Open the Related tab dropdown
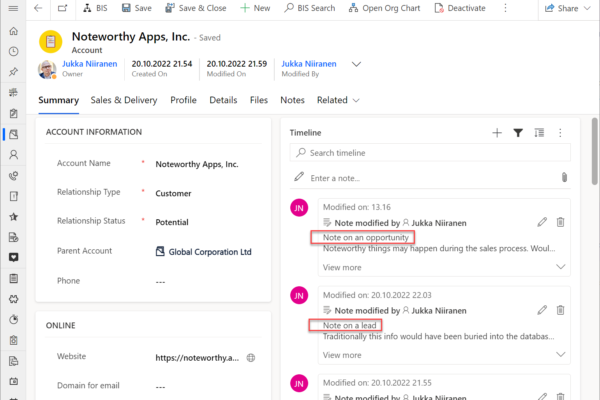The height and width of the screenshot is (400, 600). 337,100
